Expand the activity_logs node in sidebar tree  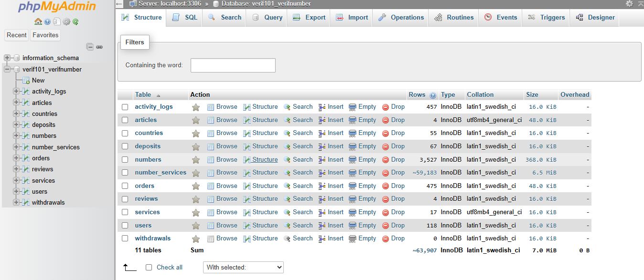click(16, 91)
